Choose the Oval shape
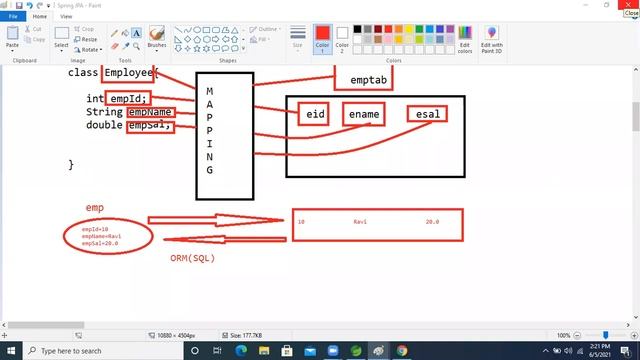The width and height of the screenshot is (640, 360). 197,30
